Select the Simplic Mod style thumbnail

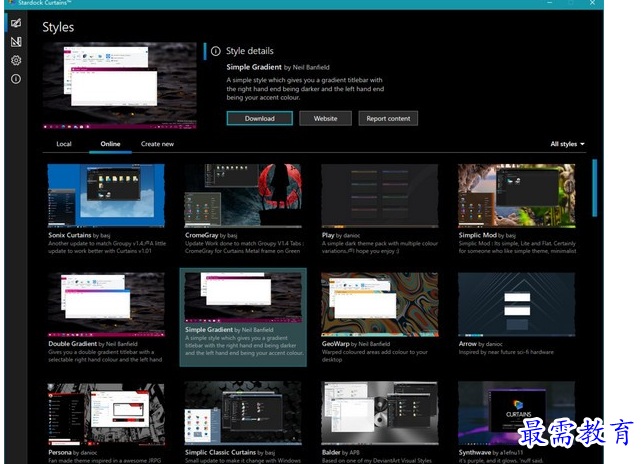(x=517, y=195)
